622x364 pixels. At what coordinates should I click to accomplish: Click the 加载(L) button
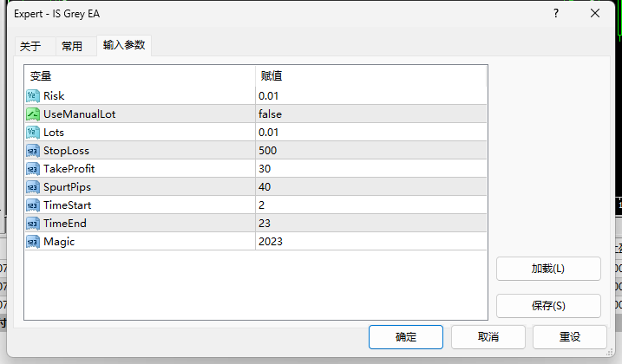pos(548,269)
